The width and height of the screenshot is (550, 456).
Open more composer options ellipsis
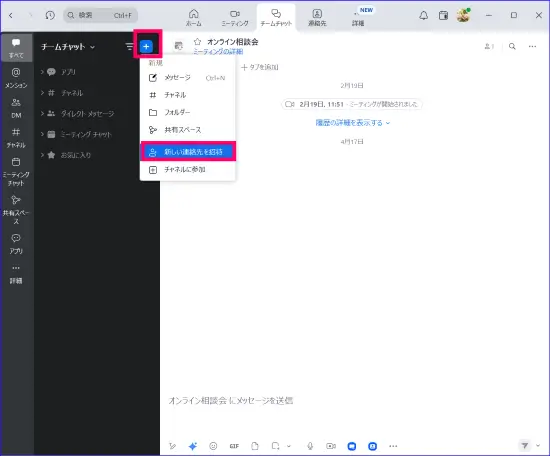(x=393, y=446)
